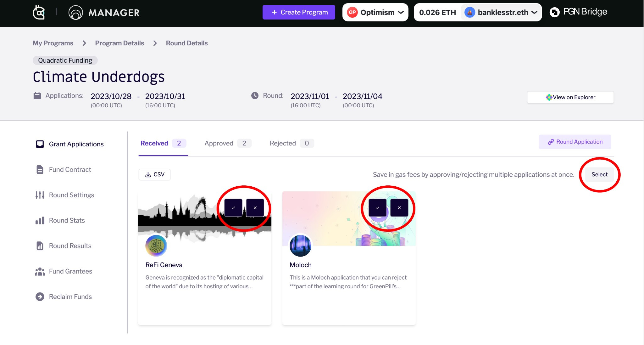Screen dimensions: 644x345
Task: Approve the ReFi Geneva application checkmark
Action: click(x=233, y=208)
